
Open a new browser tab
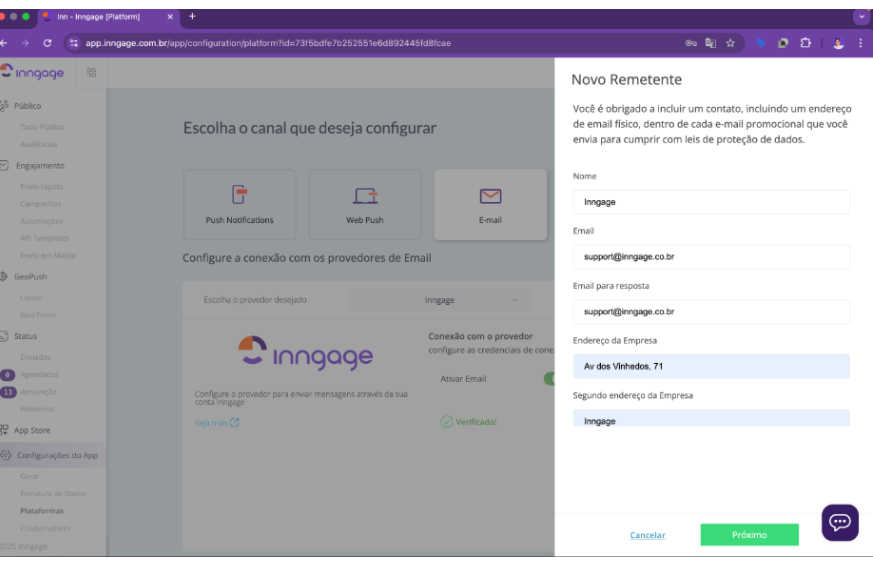tap(192, 16)
